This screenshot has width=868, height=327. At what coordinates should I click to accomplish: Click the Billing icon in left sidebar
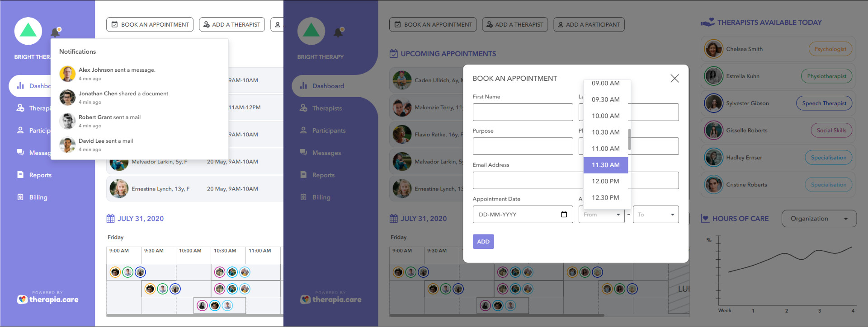[x=20, y=197]
